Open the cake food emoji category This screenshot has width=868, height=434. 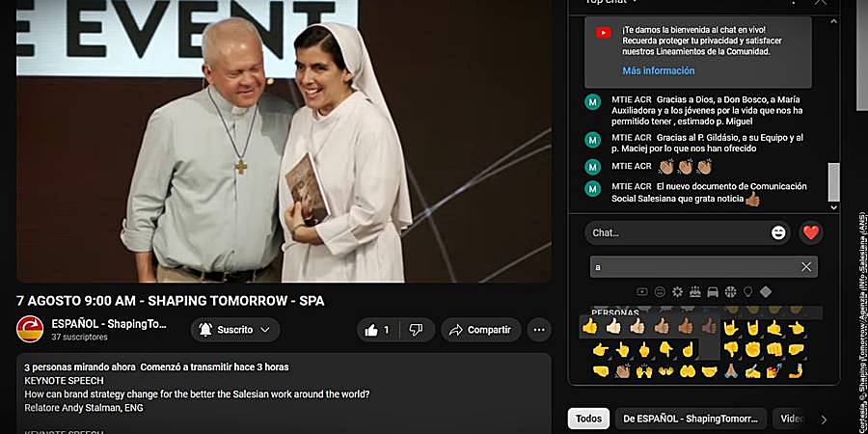coord(694,291)
